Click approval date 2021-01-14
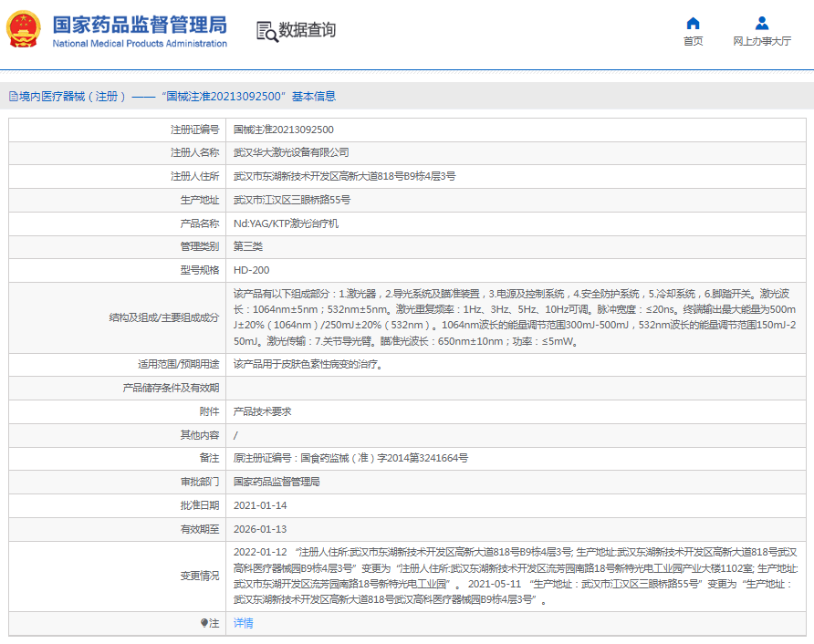 tap(261, 505)
